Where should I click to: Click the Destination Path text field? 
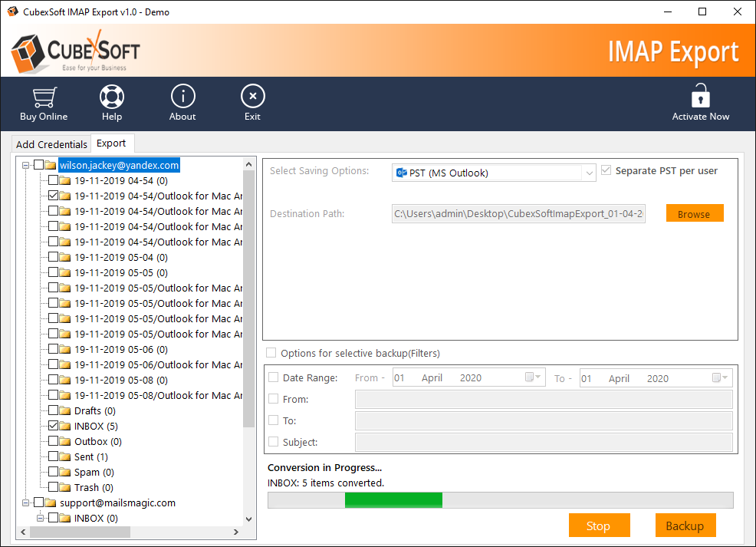[518, 214]
